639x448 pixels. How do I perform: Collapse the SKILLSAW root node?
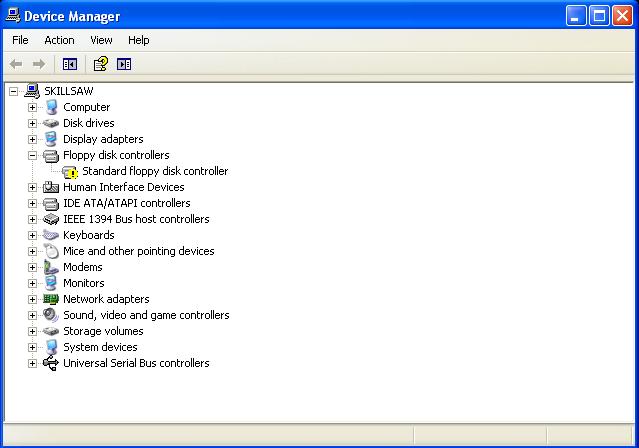(x=13, y=91)
